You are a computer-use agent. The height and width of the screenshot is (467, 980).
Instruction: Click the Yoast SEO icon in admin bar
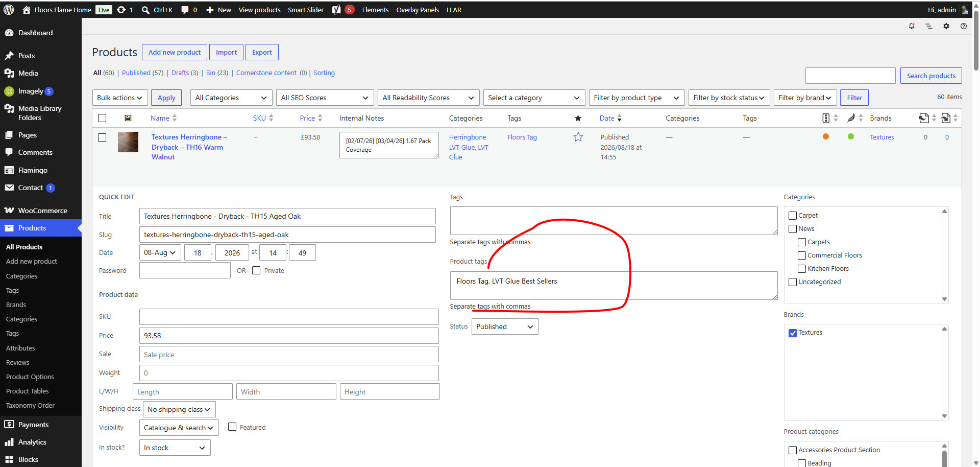click(x=336, y=10)
